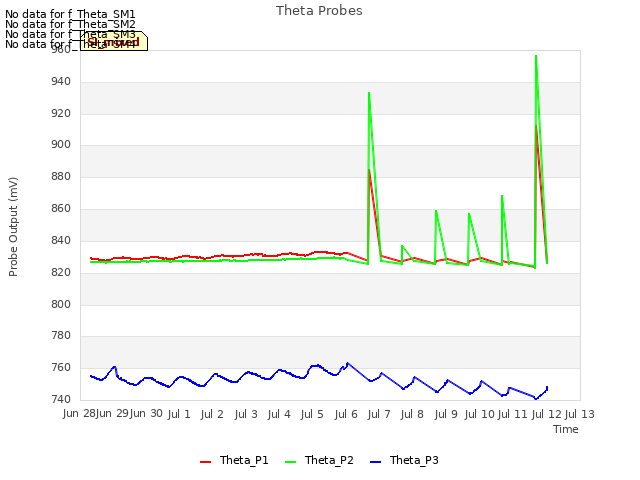Click the Time axis label
This screenshot has width=640, height=480.
(566, 429)
